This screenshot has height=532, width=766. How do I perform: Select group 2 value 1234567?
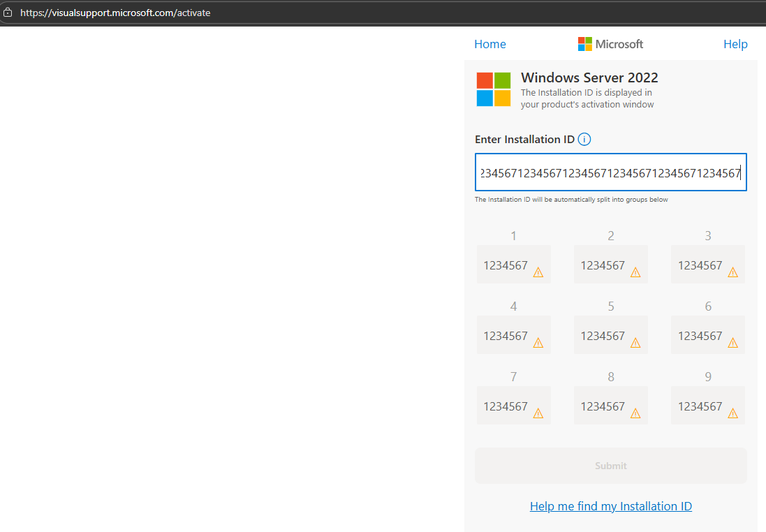click(x=603, y=265)
